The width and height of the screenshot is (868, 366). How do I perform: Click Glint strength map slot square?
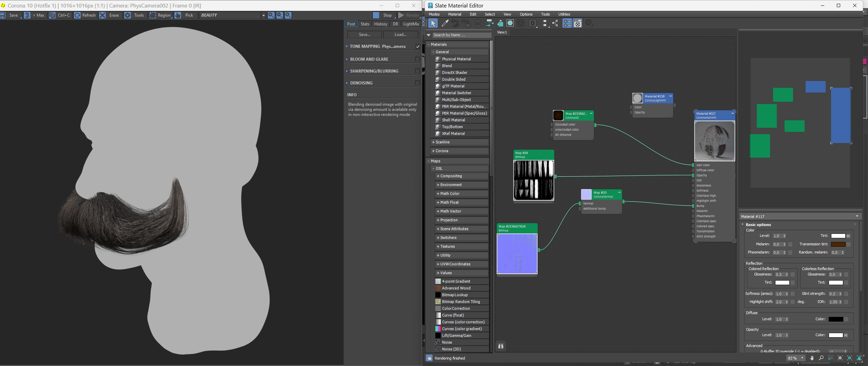click(846, 294)
